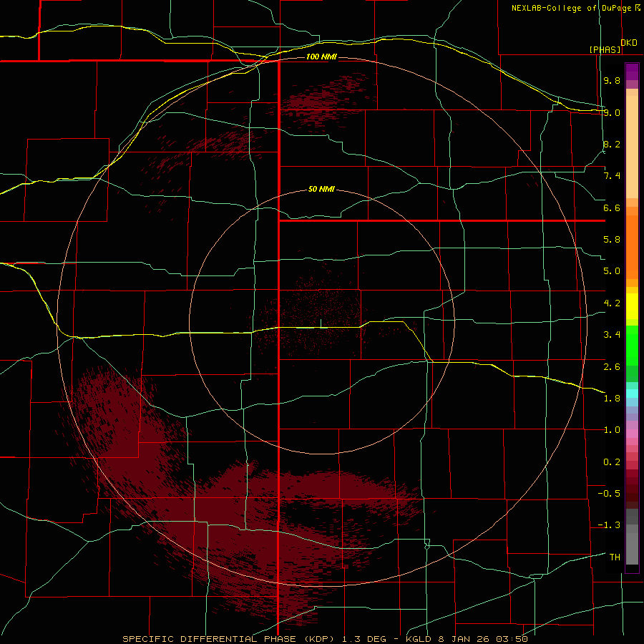Click the -1.3 value on the color scale
Image resolution: width=644 pixels, height=644 pixels.
tap(609, 525)
